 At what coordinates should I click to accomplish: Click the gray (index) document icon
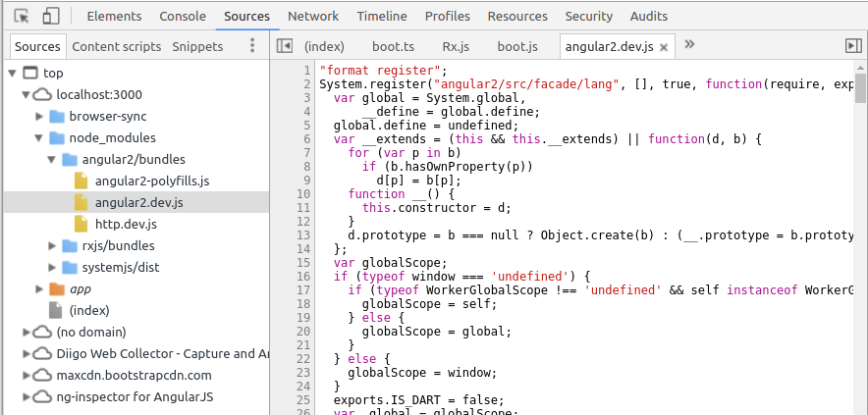[x=55, y=310]
